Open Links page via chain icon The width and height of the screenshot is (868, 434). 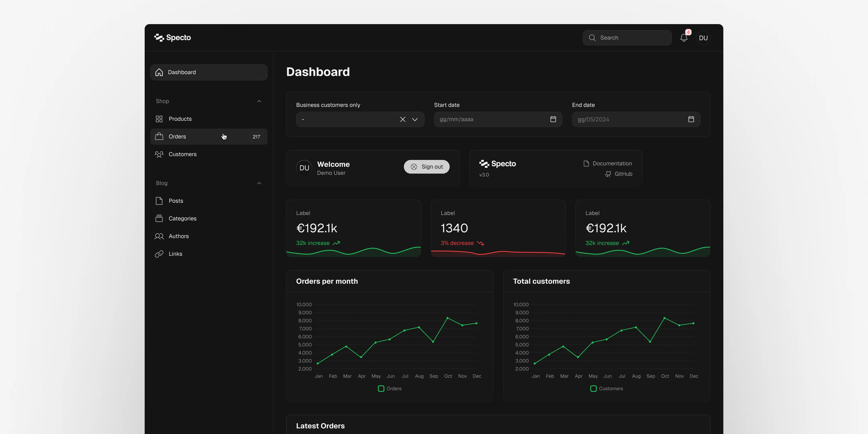pos(159,254)
